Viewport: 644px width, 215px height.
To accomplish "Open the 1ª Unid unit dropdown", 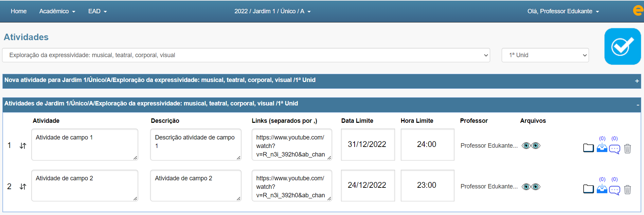I will 545,55.
